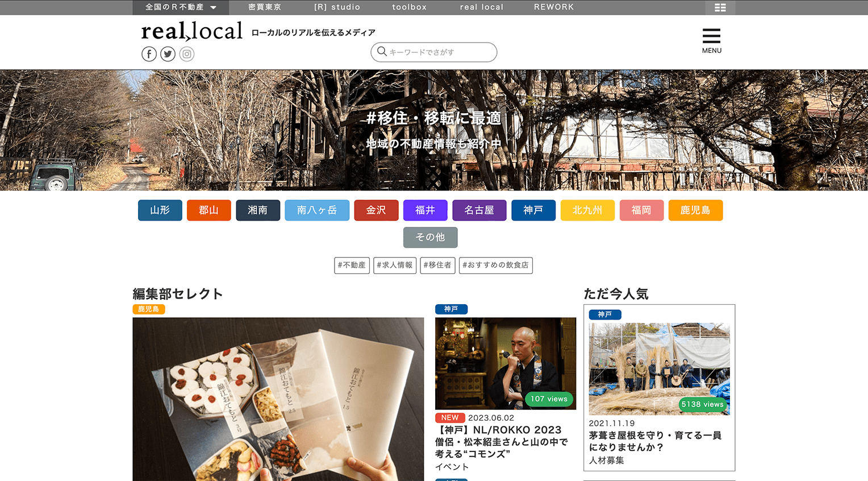This screenshot has height=481, width=868.
Task: Open the monk article thumbnail
Action: [506, 363]
